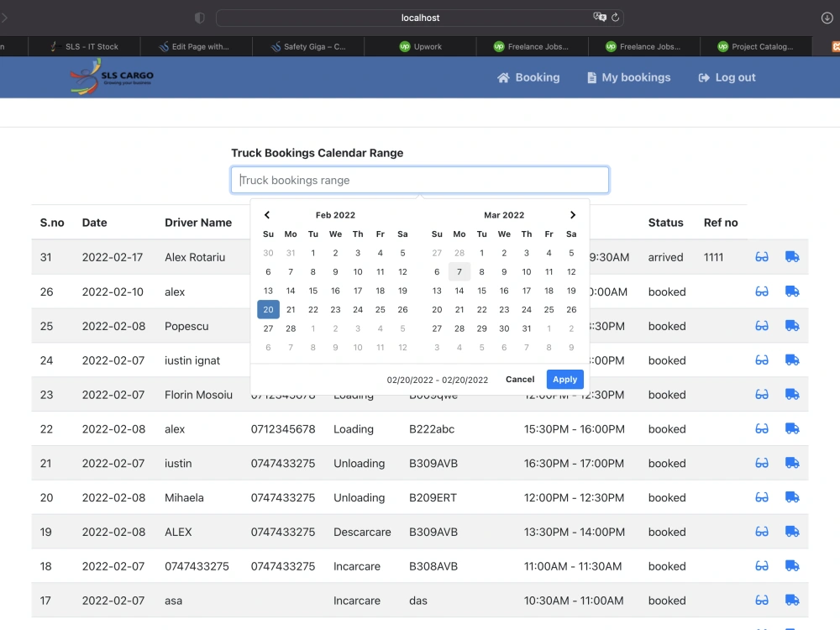Go to next month in calendar

573,215
